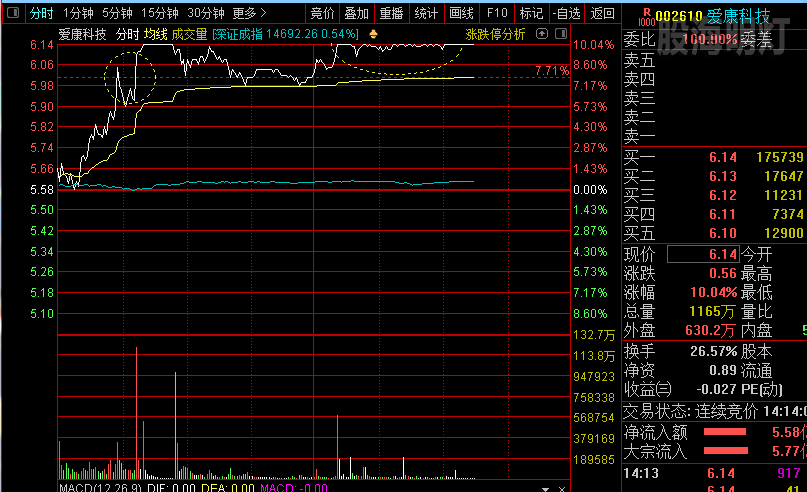The image size is (807, 492).
Task: Click the 收益(三) -0.027 value
Action: pos(716,390)
